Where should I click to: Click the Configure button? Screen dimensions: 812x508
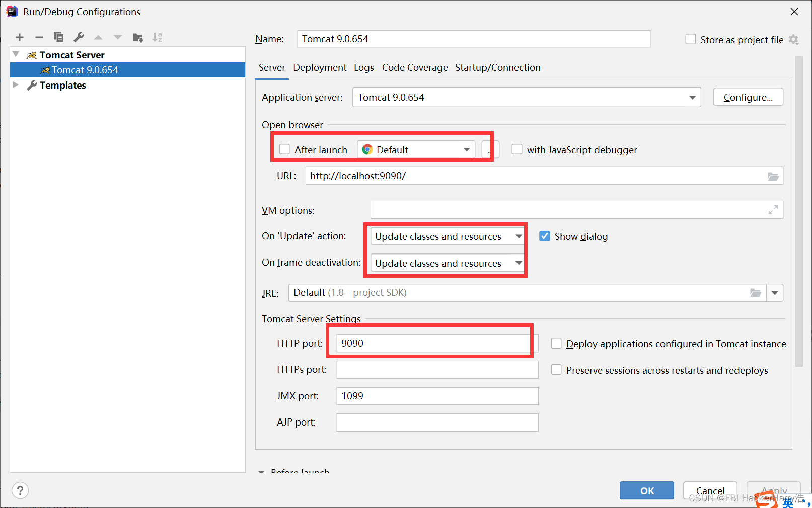[748, 97]
